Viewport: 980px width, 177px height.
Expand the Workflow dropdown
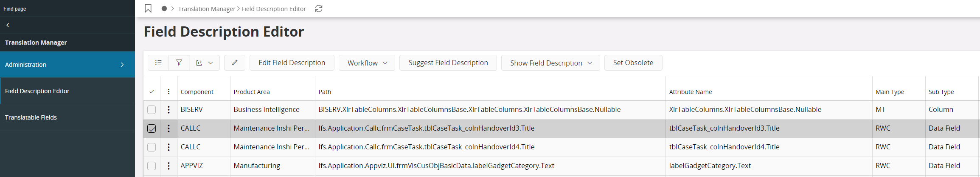point(367,63)
